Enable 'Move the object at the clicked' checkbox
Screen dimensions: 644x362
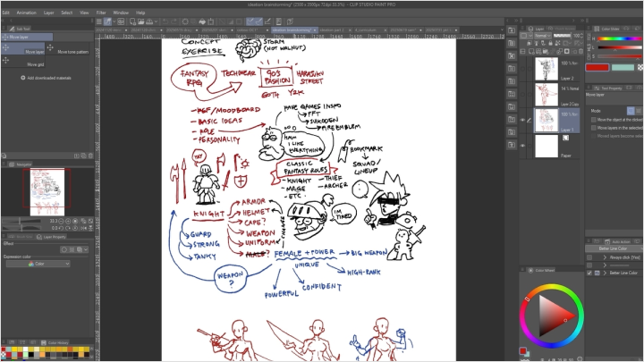click(594, 120)
